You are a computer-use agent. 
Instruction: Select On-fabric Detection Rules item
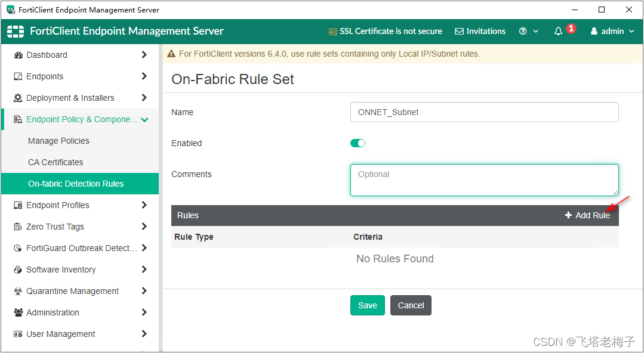pos(80,184)
